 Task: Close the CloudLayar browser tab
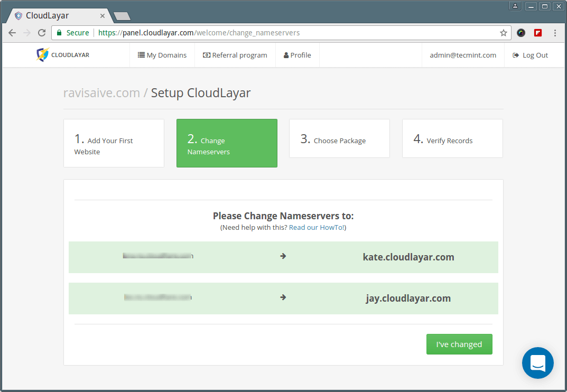pos(103,16)
